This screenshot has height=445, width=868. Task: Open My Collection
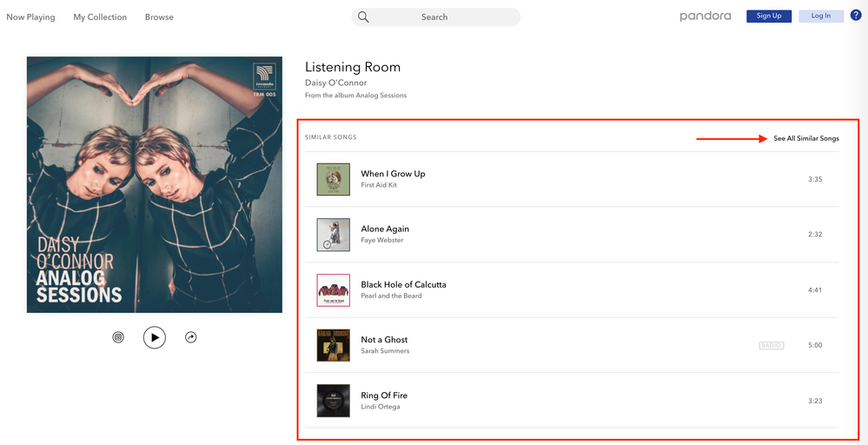[x=100, y=17]
